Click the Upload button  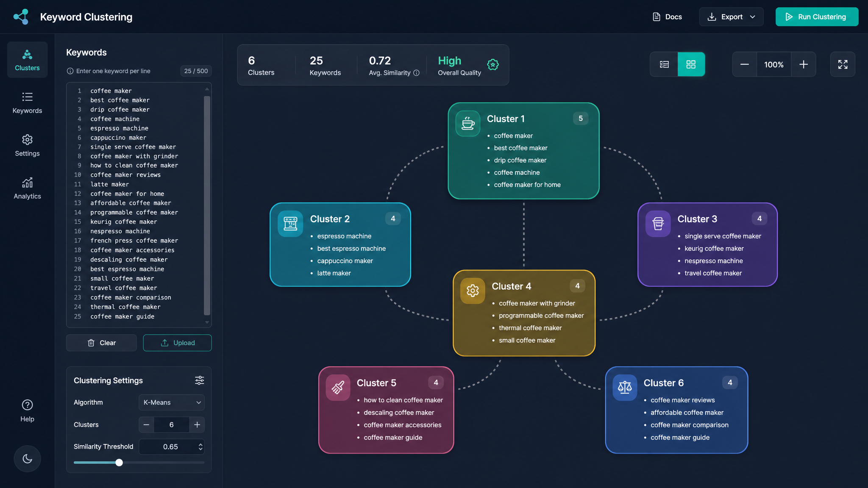coord(177,343)
